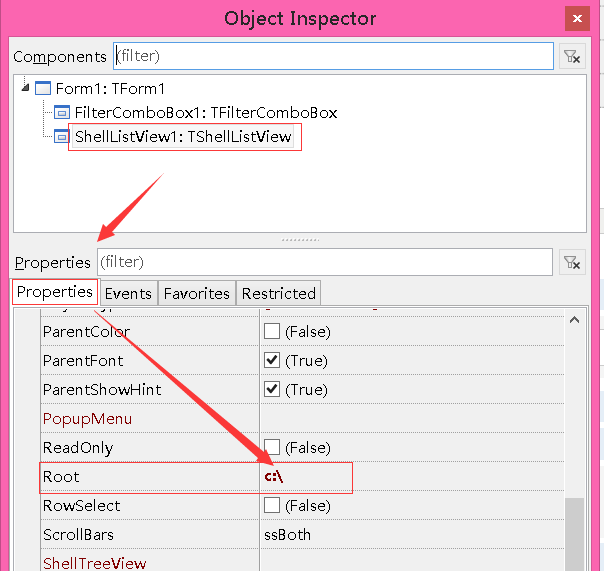Clear the properties filter with funnel icon
Screen dimensions: 604x571
(x=572, y=262)
